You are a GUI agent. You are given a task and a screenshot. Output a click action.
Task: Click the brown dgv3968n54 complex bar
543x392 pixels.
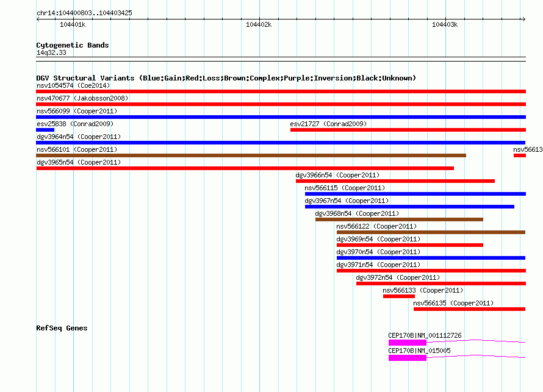tap(399, 219)
